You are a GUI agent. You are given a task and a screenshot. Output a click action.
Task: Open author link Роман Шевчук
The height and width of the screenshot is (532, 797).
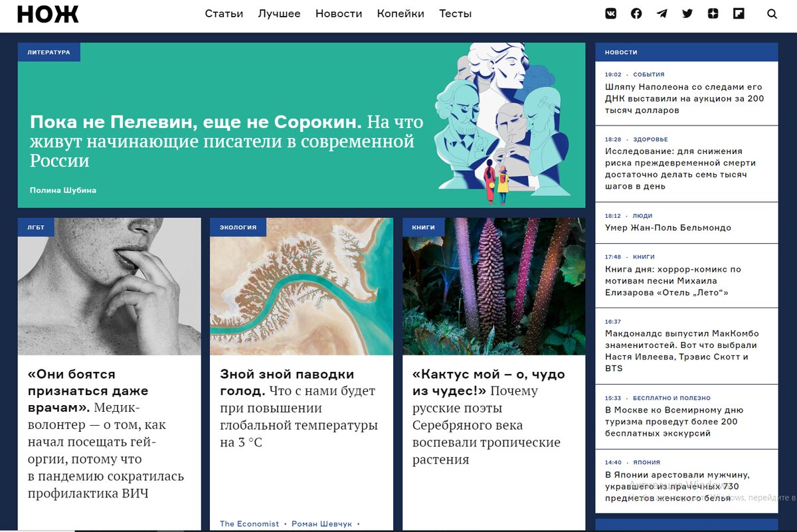point(322,524)
